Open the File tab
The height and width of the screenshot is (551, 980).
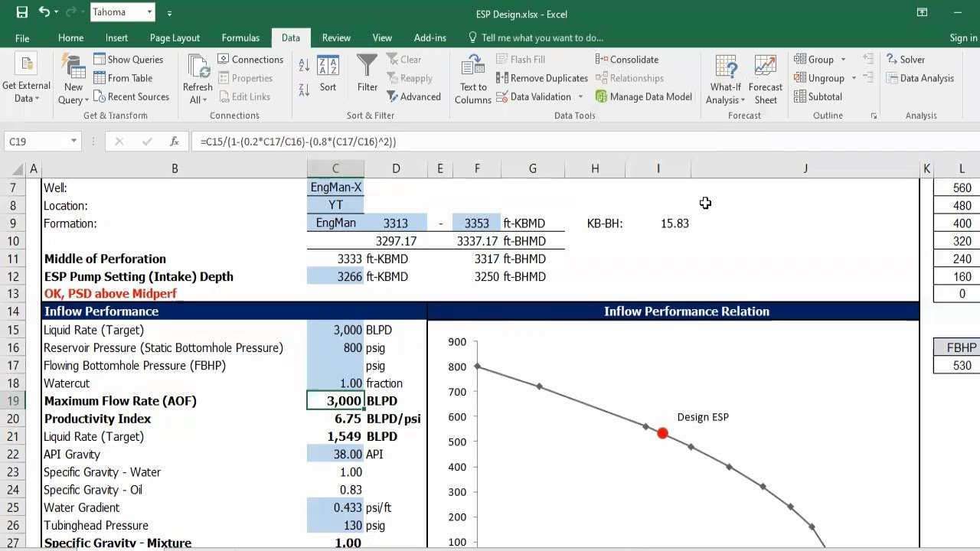(x=22, y=37)
